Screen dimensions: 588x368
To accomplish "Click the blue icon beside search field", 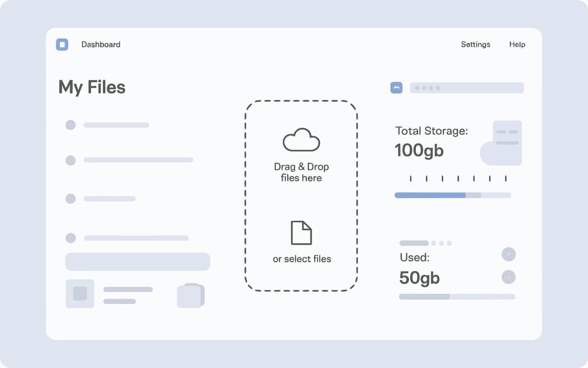I will tap(396, 88).
